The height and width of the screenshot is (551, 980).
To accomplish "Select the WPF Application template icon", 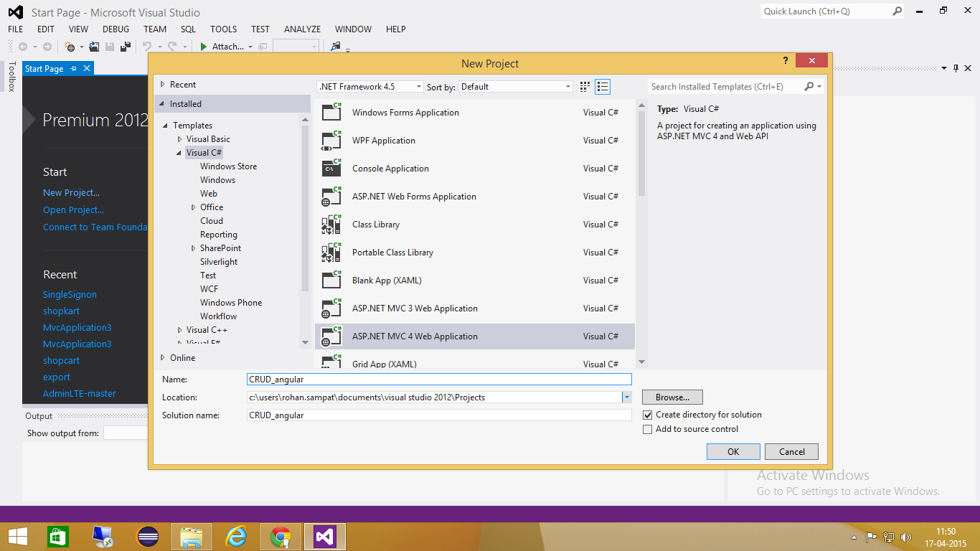I will pos(331,140).
